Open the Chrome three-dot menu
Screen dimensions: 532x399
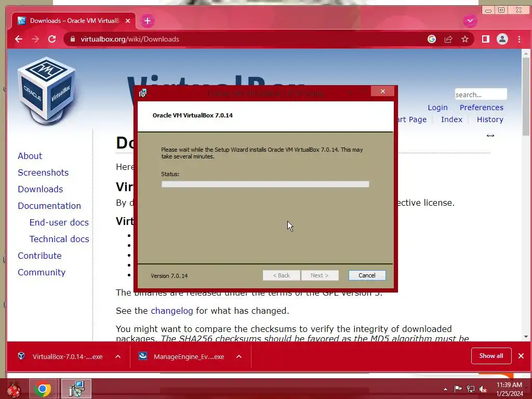coord(519,39)
